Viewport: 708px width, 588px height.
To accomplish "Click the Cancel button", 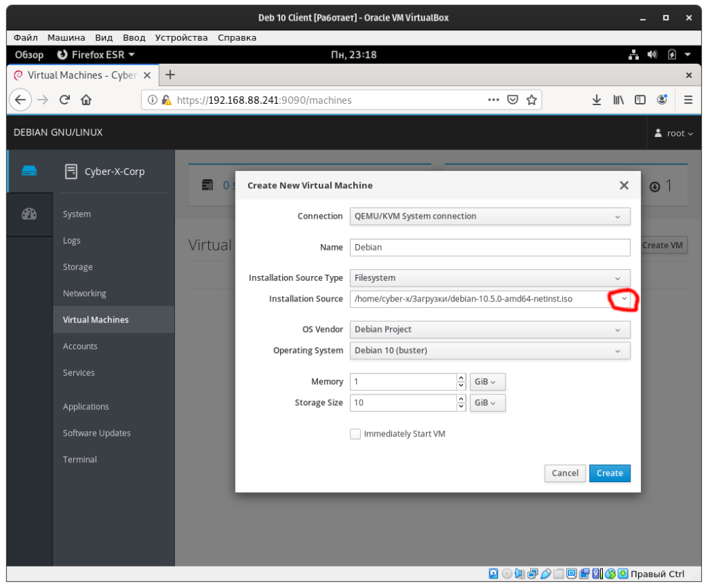I will pyautogui.click(x=565, y=473).
